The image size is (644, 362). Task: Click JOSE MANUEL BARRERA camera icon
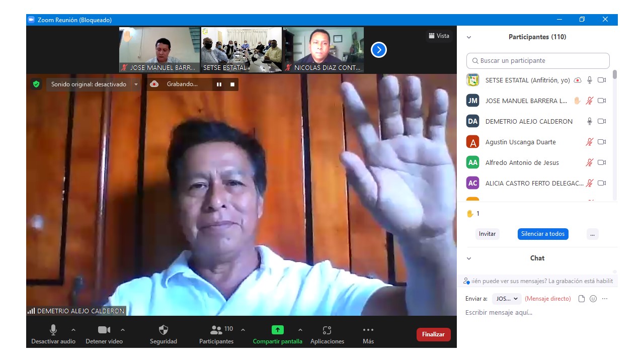[x=602, y=101]
